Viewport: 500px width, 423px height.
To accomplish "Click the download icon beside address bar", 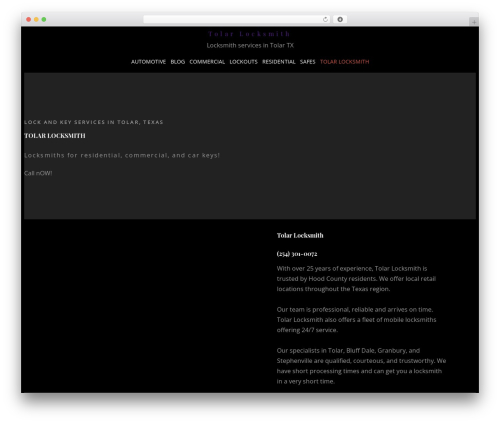I will click(340, 19).
